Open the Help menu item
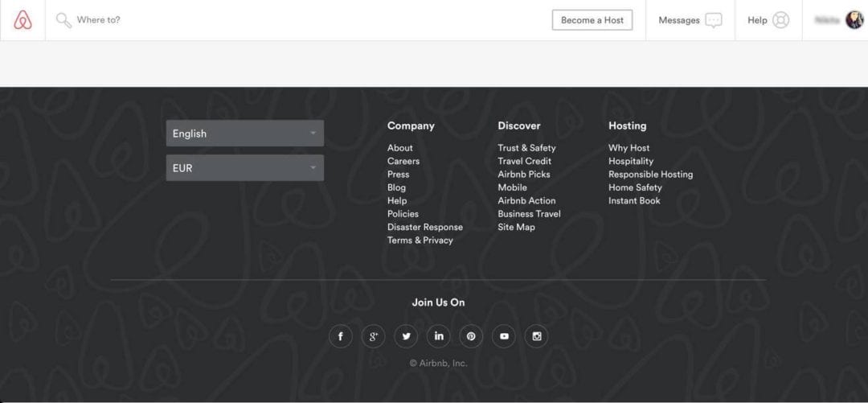The height and width of the screenshot is (403, 868). click(768, 20)
